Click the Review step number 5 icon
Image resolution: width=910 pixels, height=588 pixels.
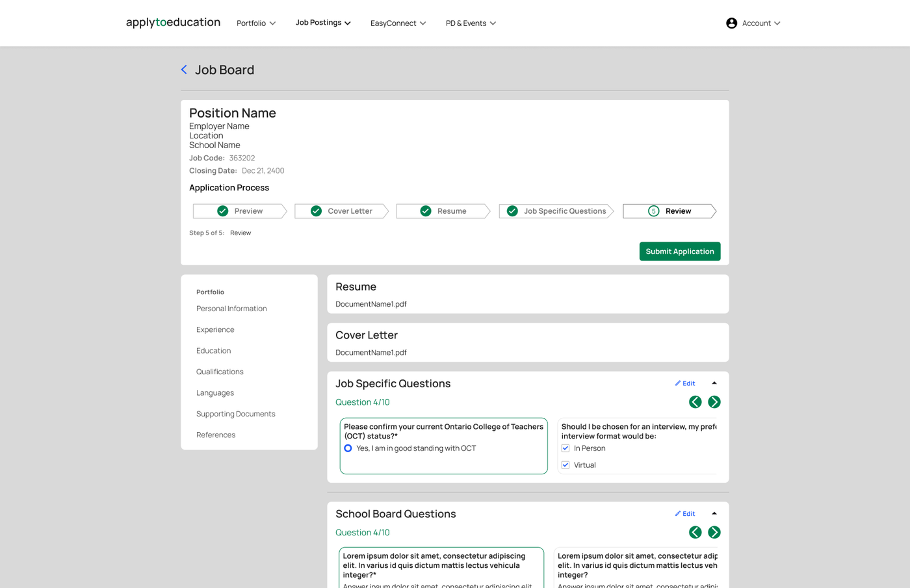(x=653, y=211)
